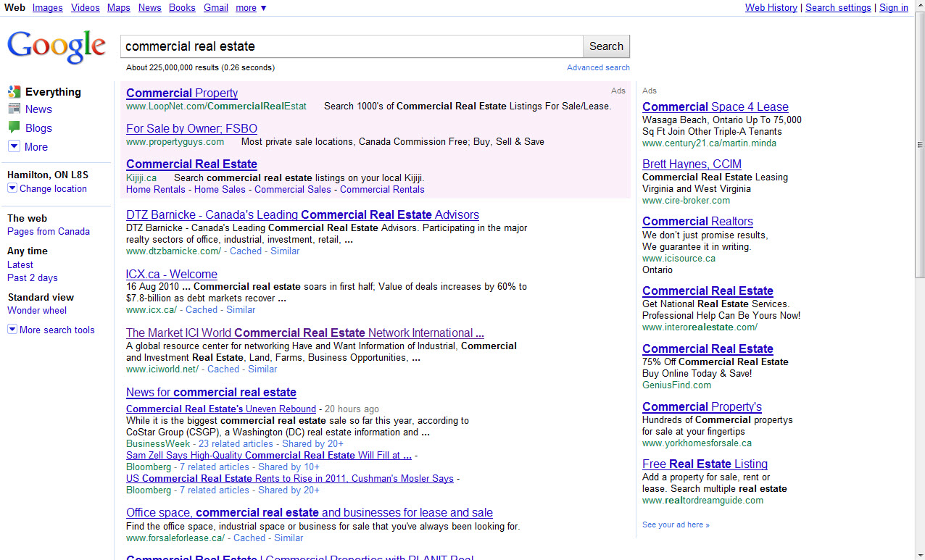Open Commercial Realtors ad
Image resolution: width=925 pixels, height=560 pixels.
(697, 221)
